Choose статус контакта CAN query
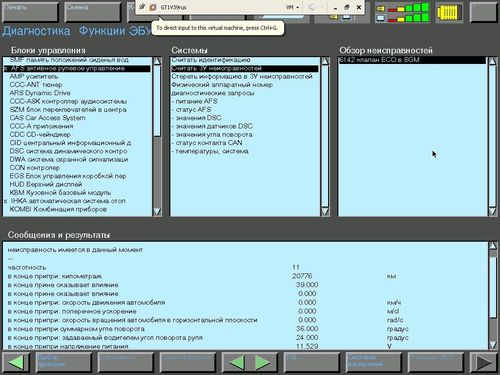 (x=245, y=143)
